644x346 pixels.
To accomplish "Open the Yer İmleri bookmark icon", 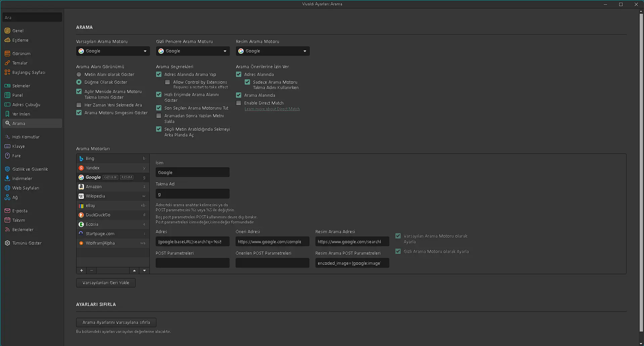I will pos(7,114).
